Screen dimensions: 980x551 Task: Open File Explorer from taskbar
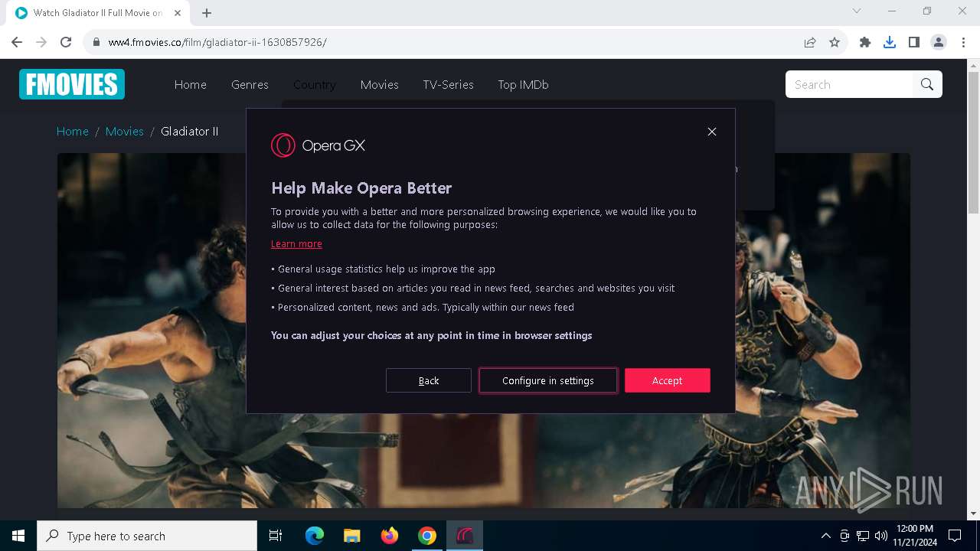click(x=352, y=536)
